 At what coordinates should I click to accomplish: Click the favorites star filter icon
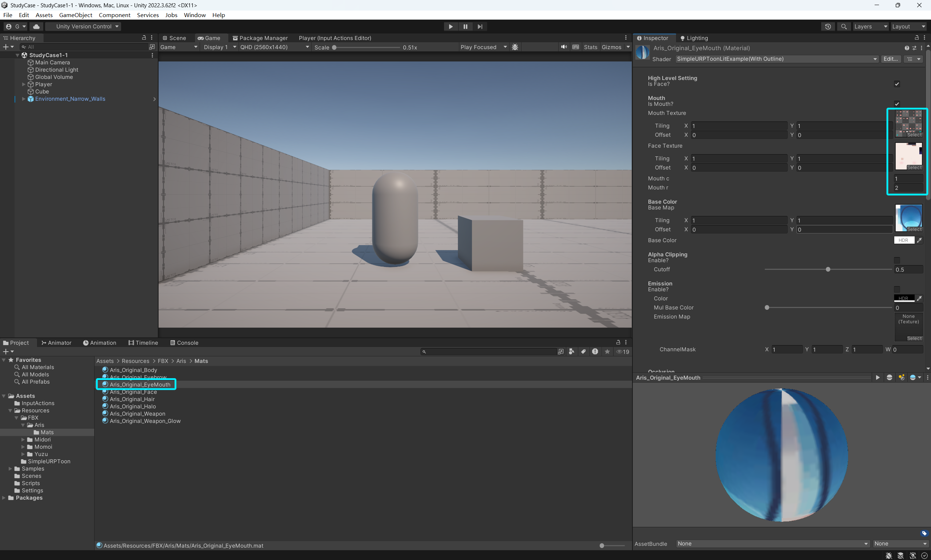pyautogui.click(x=607, y=352)
